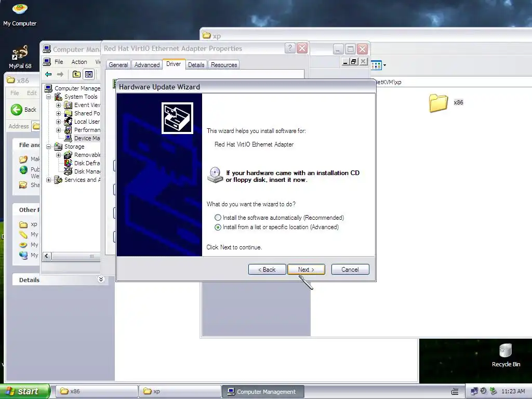Image resolution: width=532 pixels, height=399 pixels.
Task: Expand the Details panel chevron
Action: click(101, 279)
